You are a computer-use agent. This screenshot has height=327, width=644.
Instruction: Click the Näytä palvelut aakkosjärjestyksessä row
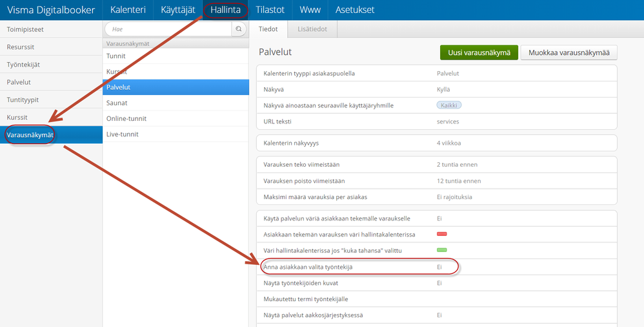(437, 315)
